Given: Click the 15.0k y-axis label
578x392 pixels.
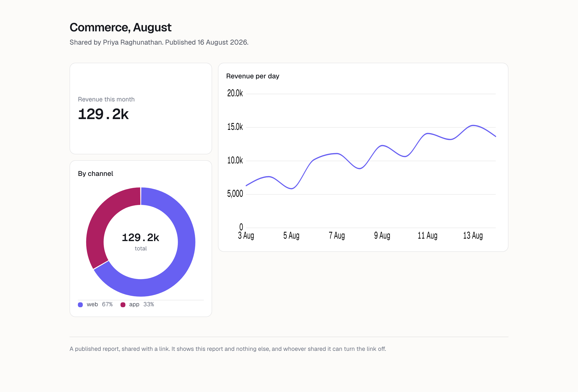Looking at the screenshot, I should coord(235,127).
